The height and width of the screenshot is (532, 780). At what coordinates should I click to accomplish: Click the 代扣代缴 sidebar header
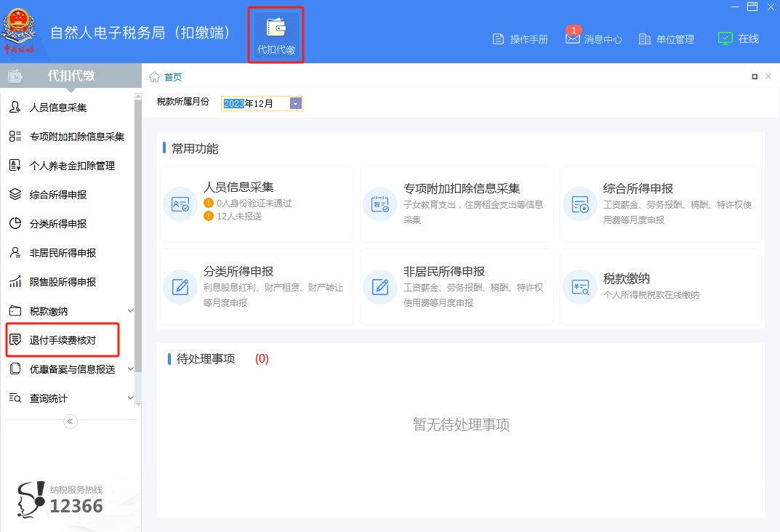click(71, 76)
